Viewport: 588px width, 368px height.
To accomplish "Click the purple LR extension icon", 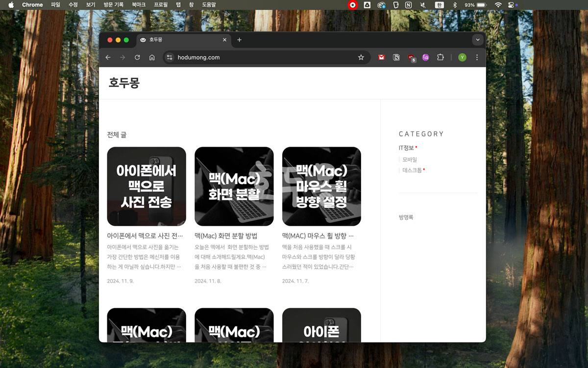I will [425, 57].
